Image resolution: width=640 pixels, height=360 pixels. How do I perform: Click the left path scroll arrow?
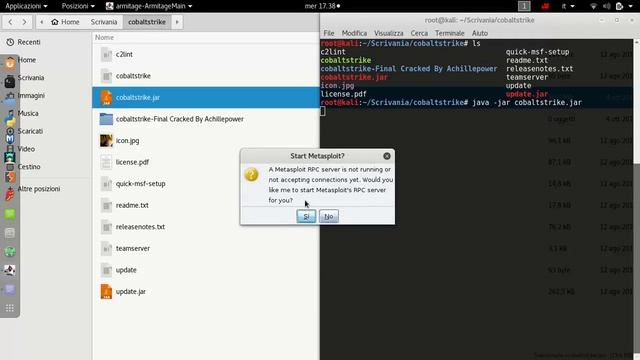(x=41, y=22)
